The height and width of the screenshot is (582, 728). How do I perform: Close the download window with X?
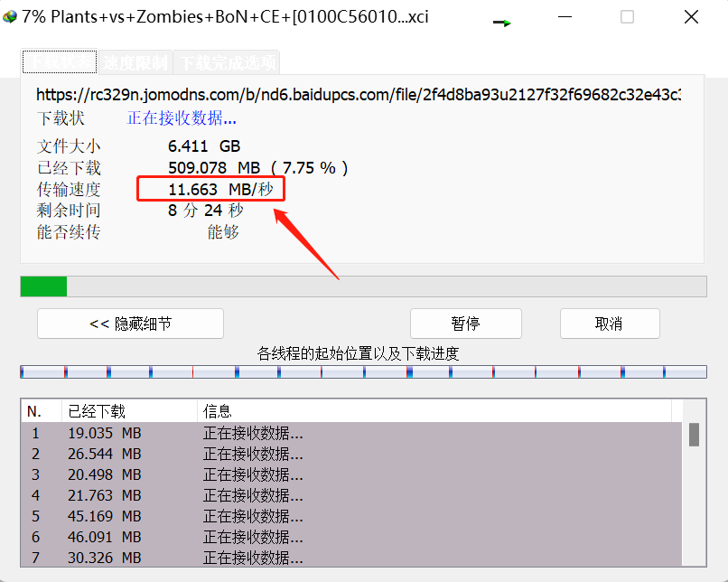tap(691, 17)
